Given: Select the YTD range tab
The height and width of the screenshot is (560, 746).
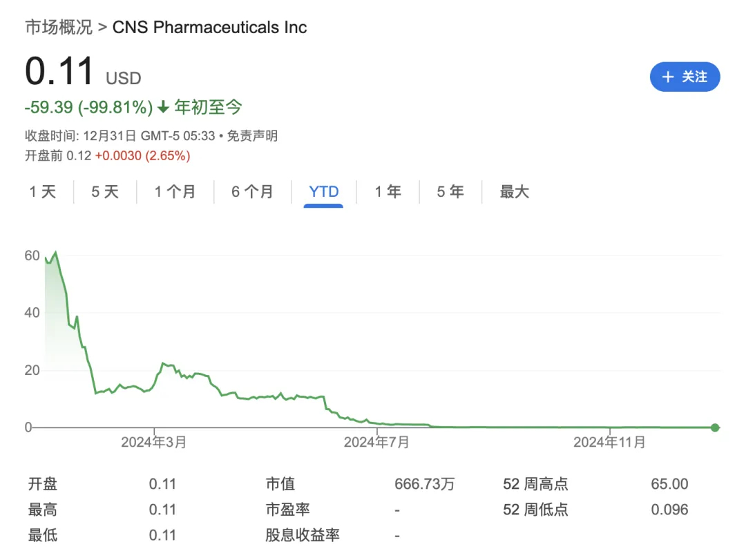Looking at the screenshot, I should (324, 192).
